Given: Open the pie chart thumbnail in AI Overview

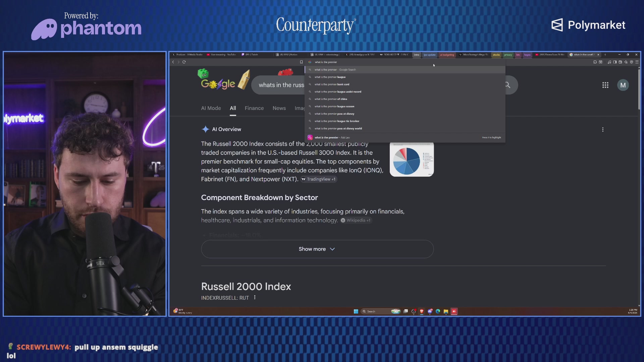Looking at the screenshot, I should coord(412,160).
